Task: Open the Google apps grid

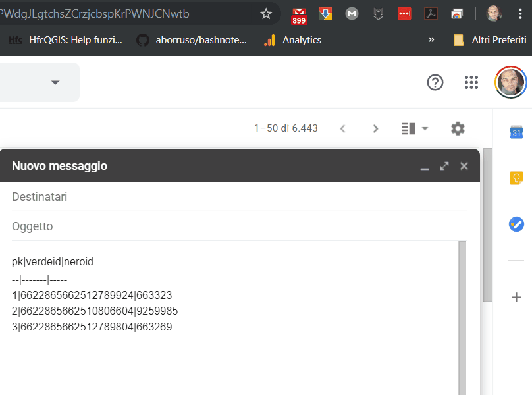Action: click(471, 82)
